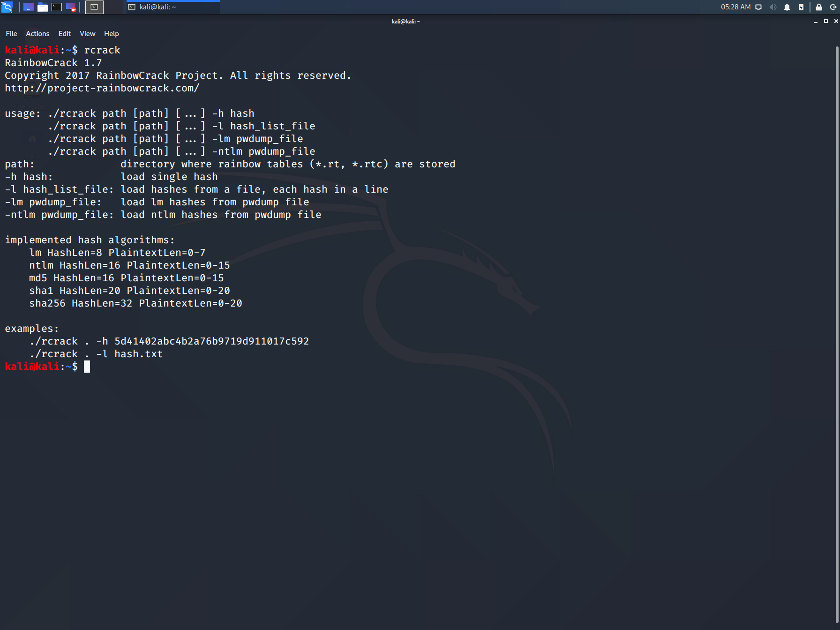
Task: Maximize the terminal window
Action: pos(826,22)
